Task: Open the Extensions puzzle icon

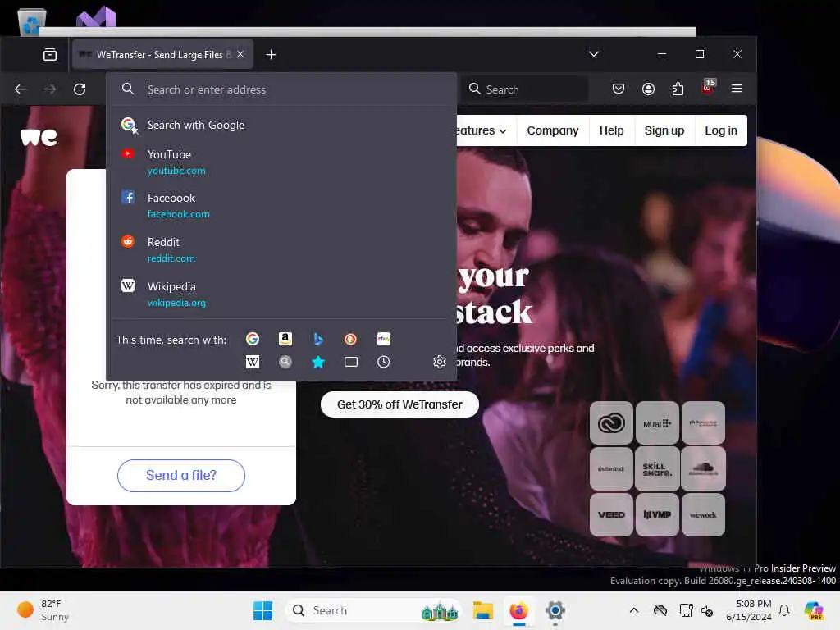Action: [x=678, y=89]
